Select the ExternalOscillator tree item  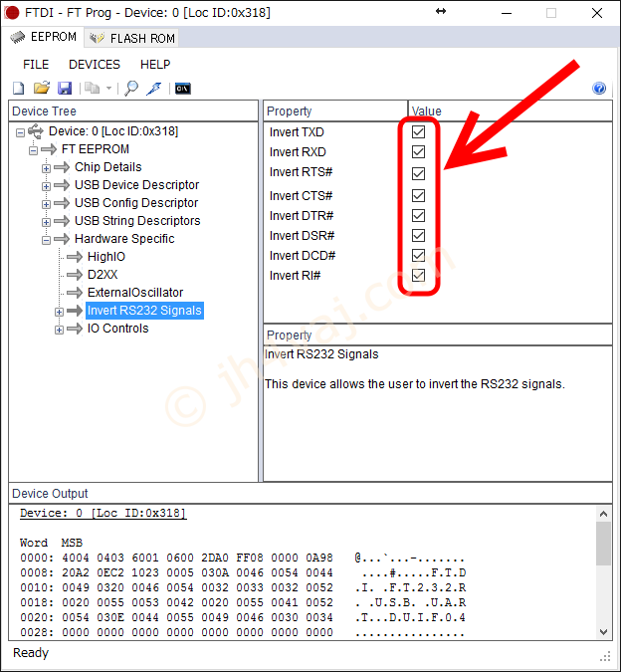135,293
